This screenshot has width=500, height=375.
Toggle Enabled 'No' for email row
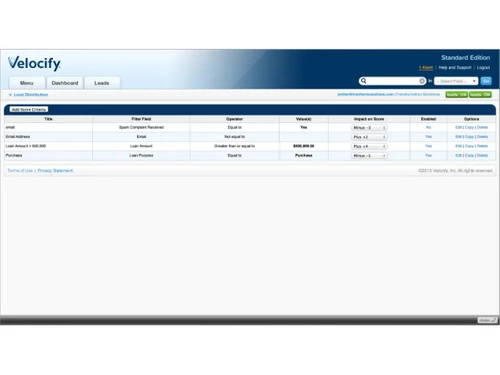pyautogui.click(x=428, y=127)
